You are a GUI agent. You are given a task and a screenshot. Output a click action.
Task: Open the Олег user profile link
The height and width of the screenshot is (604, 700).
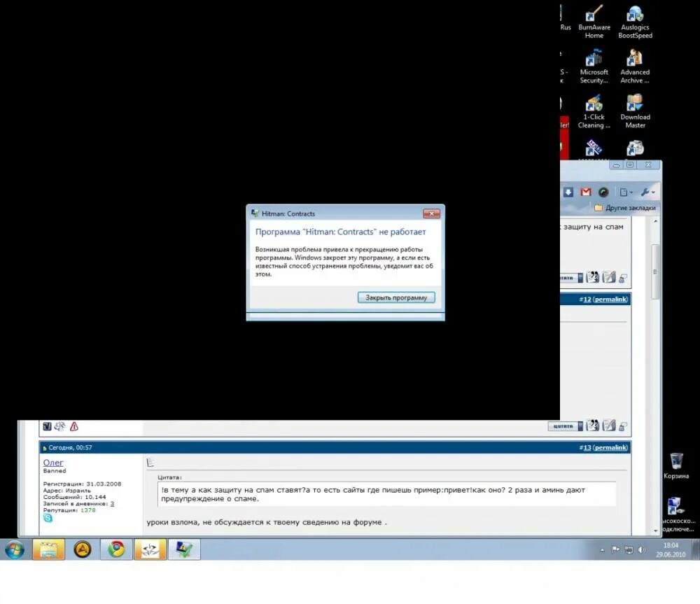tap(53, 463)
